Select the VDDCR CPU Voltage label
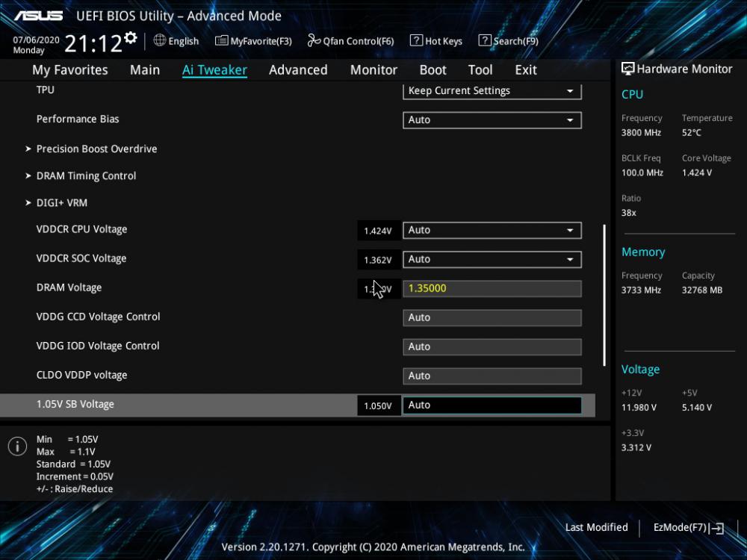Screen dimensions: 747x560 [82, 229]
